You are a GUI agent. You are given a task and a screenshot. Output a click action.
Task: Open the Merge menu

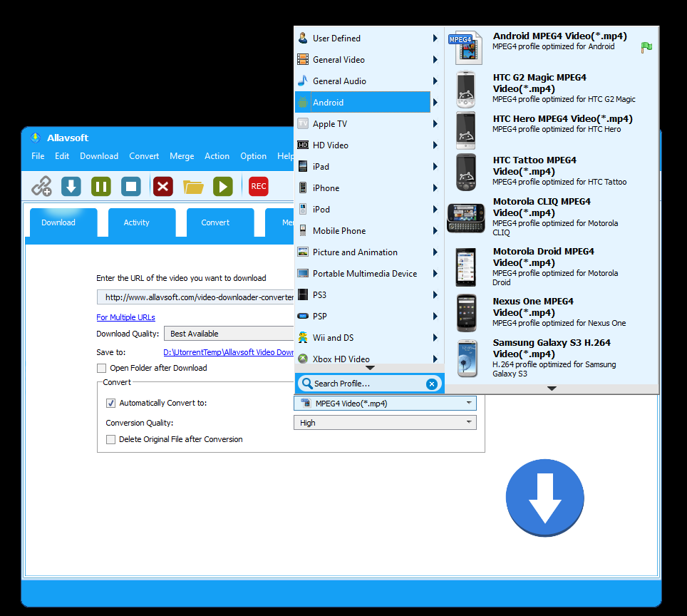click(182, 156)
